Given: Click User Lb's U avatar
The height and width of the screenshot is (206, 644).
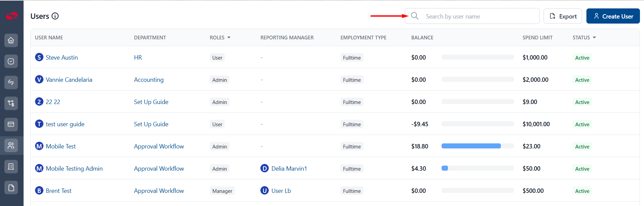Looking at the screenshot, I should [x=265, y=191].
